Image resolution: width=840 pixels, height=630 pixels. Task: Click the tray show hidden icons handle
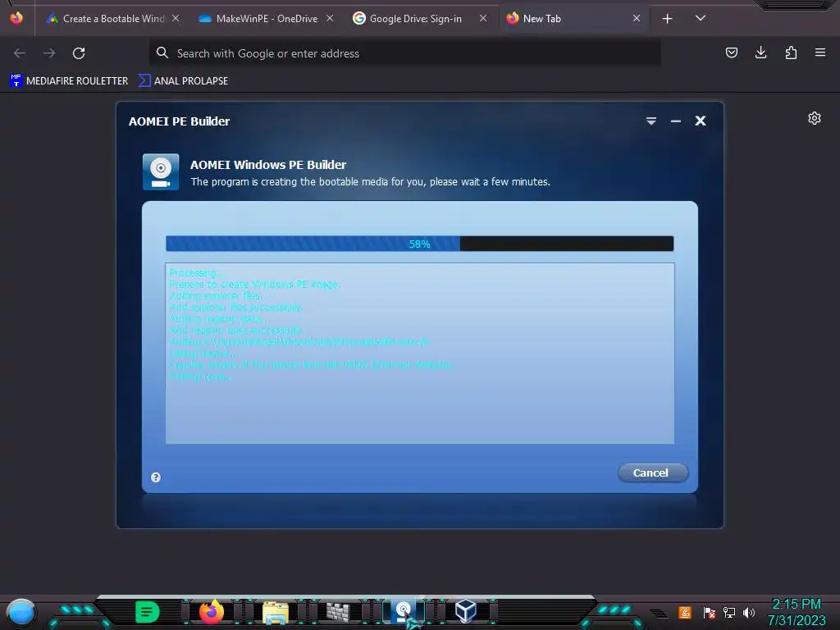[x=659, y=614]
